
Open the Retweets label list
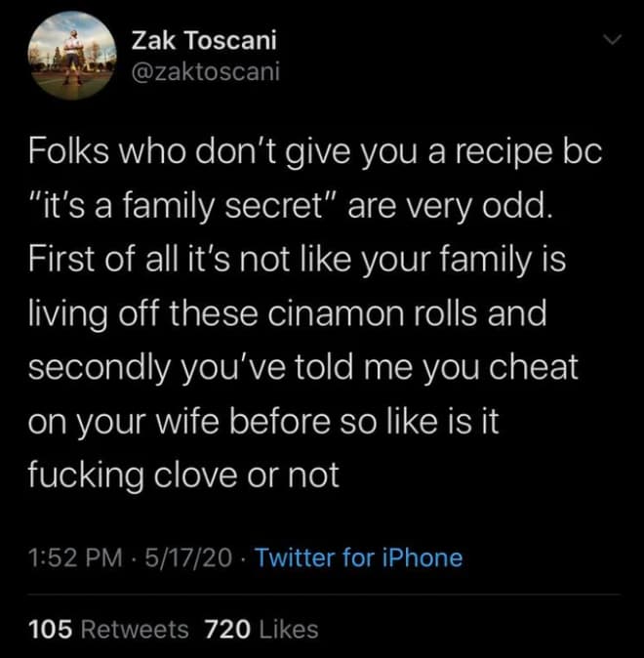(135, 630)
